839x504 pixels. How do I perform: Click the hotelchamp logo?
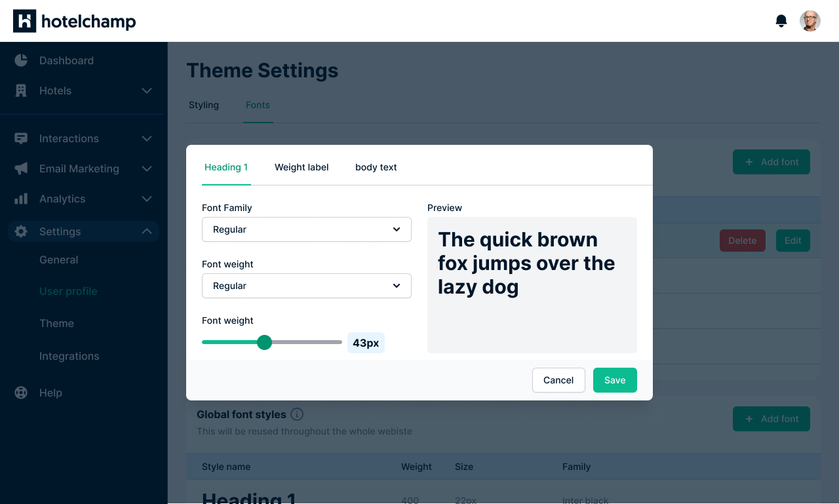pos(75,21)
